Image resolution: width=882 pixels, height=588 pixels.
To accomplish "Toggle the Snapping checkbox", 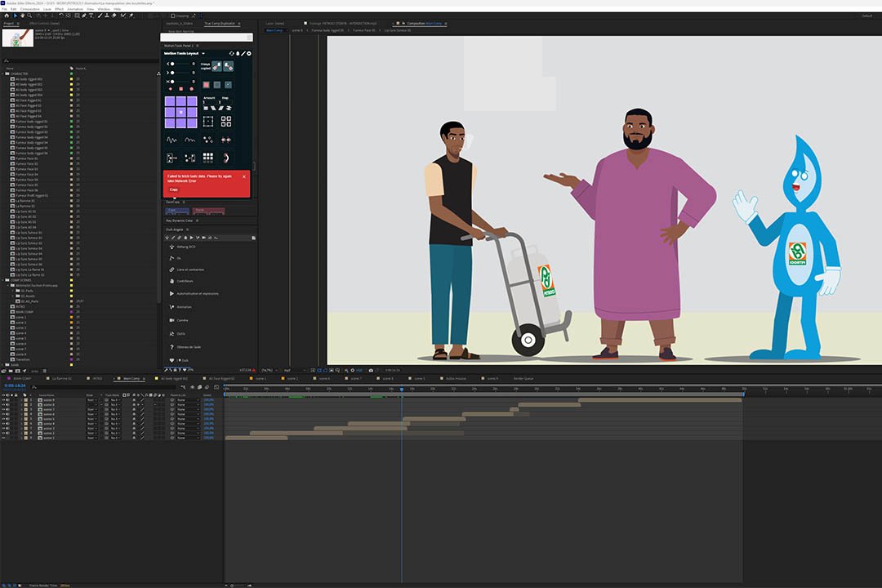I will coord(172,16).
